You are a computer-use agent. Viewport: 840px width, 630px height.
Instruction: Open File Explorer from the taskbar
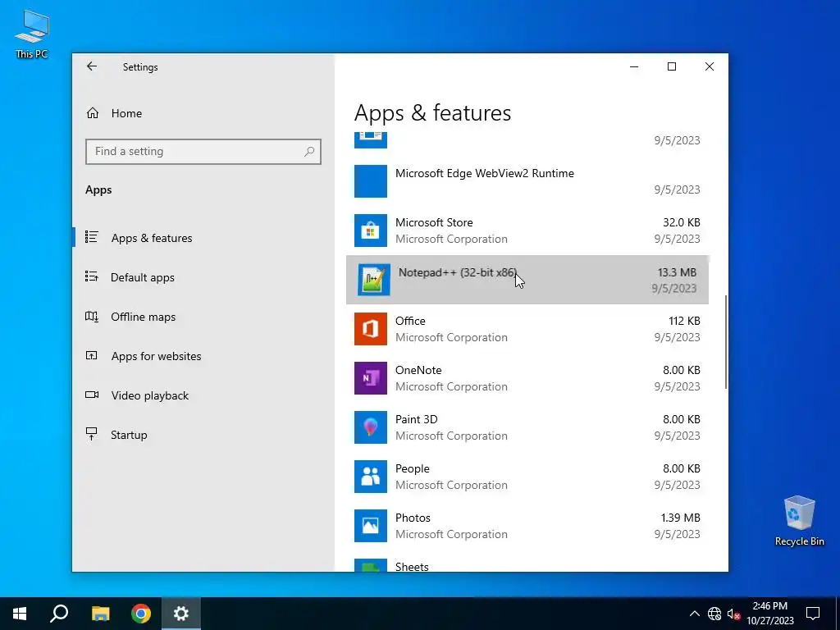(x=100, y=614)
